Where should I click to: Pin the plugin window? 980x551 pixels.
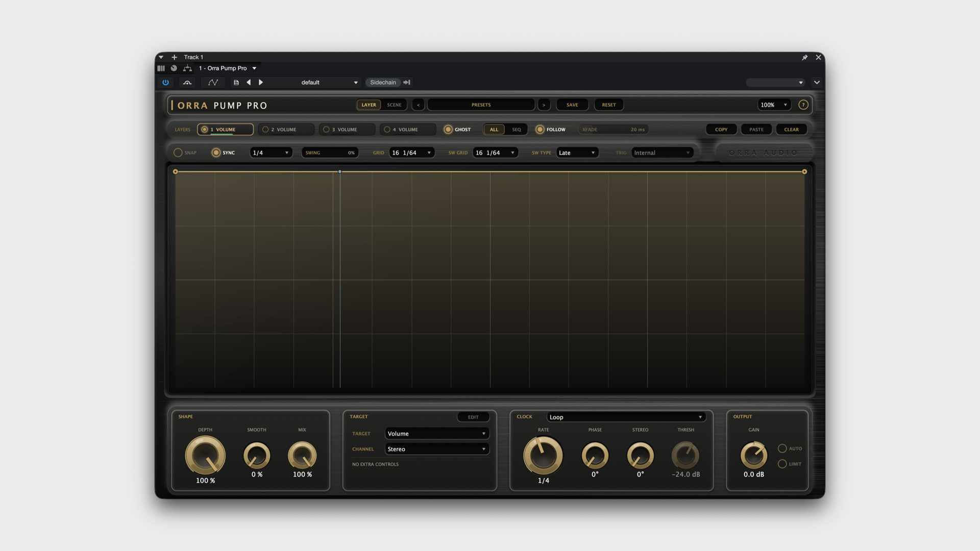[804, 57]
